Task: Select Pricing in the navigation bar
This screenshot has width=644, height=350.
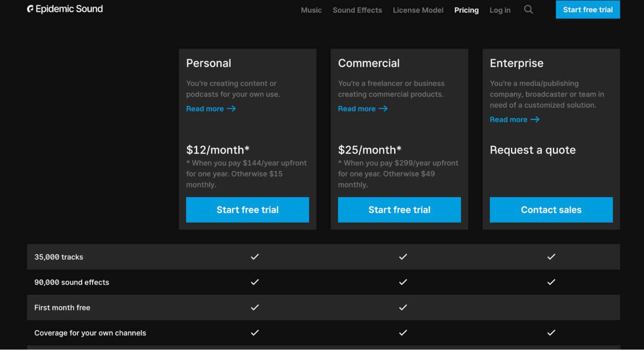Action: pyautogui.click(x=466, y=10)
